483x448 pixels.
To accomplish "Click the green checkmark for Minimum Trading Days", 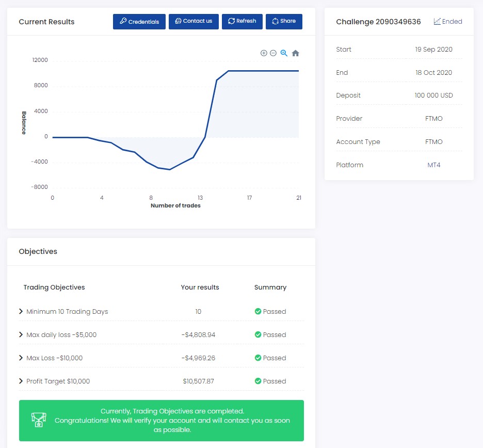I will [x=258, y=312].
